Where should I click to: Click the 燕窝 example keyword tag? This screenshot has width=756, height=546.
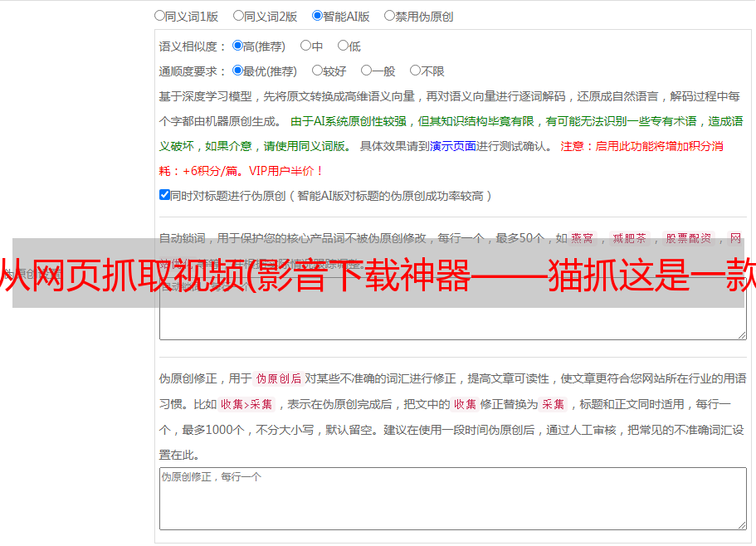583,238
